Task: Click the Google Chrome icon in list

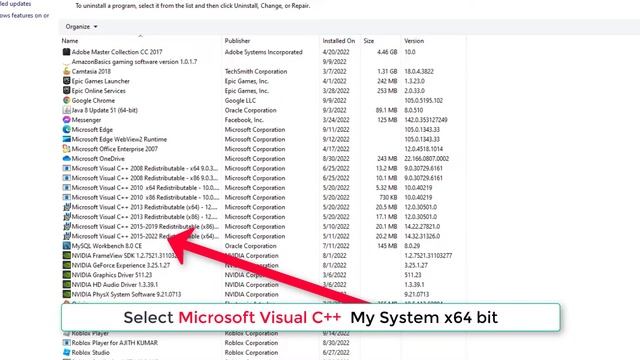Action: [x=67, y=100]
